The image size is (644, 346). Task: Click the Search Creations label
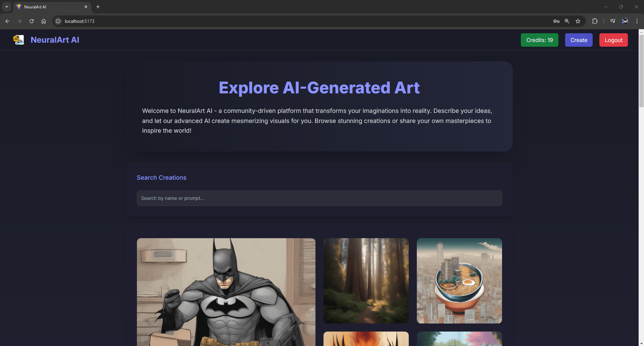161,178
